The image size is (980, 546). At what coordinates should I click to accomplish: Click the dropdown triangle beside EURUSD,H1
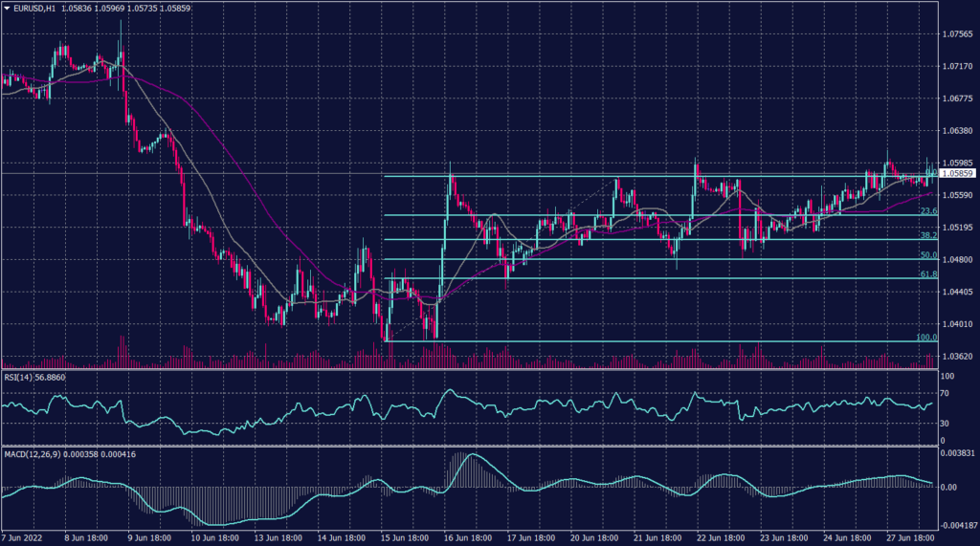pyautogui.click(x=8, y=8)
